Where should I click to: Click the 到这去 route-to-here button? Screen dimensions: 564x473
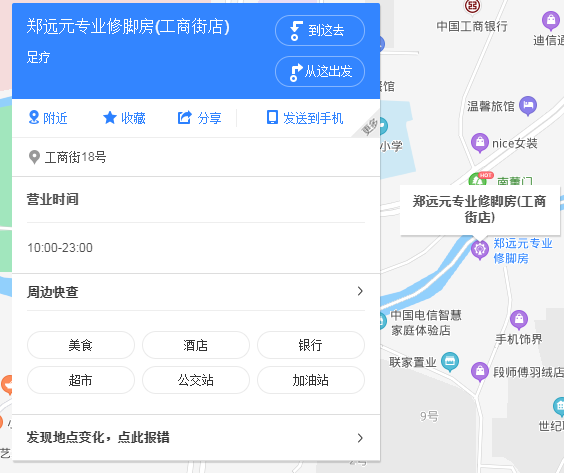click(x=320, y=31)
